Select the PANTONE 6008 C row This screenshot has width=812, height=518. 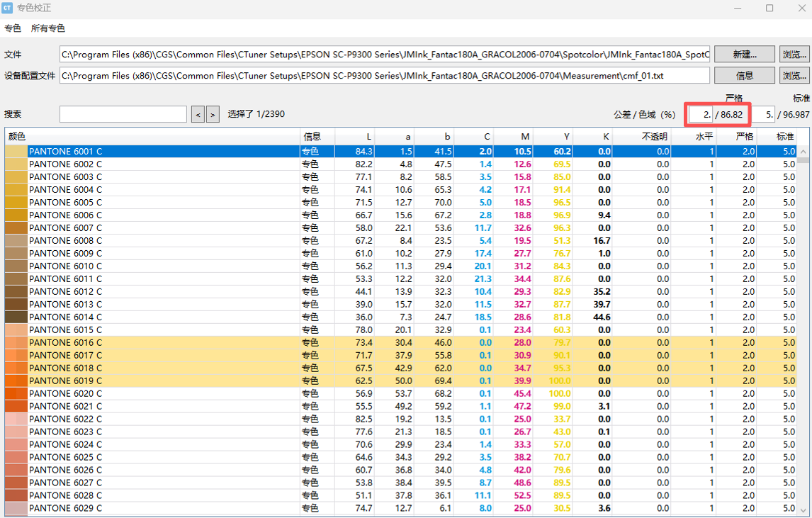400,240
